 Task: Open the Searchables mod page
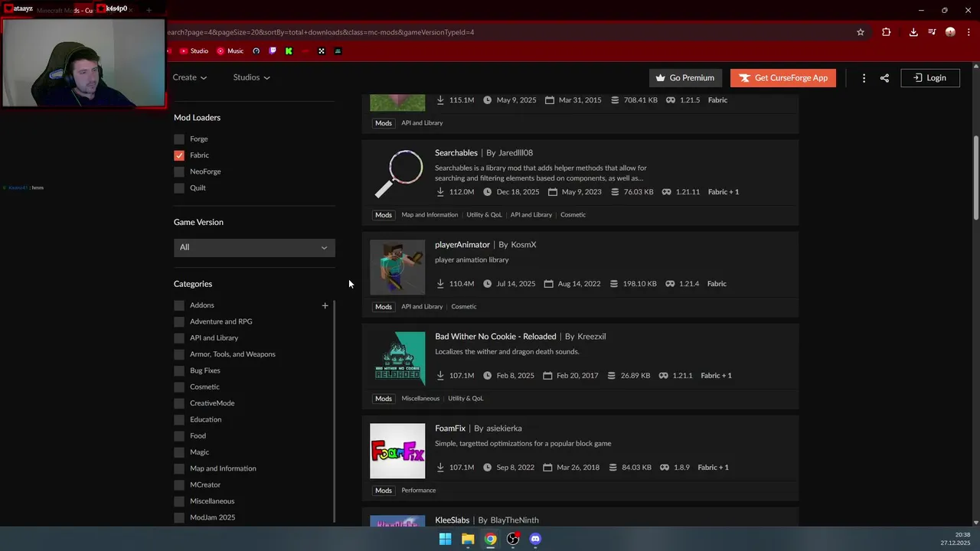coord(456,153)
